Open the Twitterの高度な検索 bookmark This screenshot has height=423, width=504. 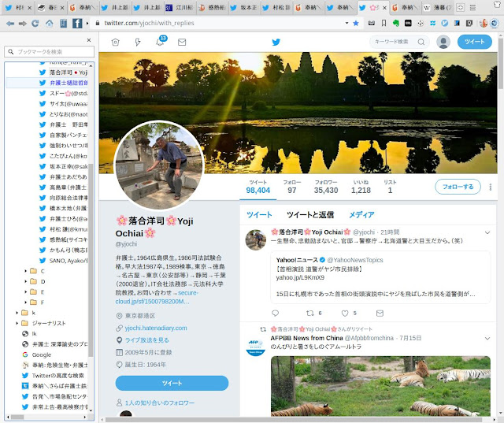click(x=54, y=376)
